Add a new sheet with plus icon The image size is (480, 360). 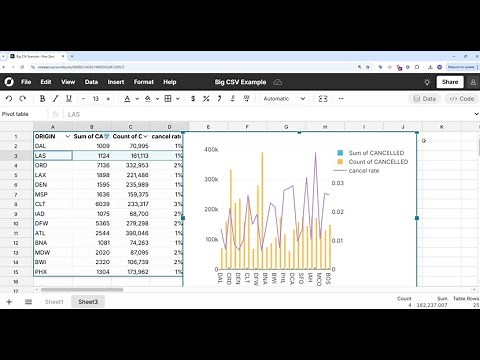tap(9, 302)
